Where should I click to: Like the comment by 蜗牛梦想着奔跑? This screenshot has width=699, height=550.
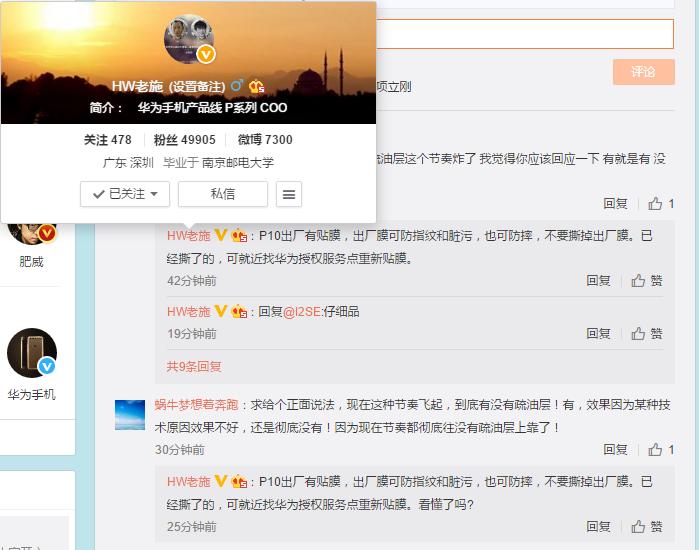coord(661,450)
